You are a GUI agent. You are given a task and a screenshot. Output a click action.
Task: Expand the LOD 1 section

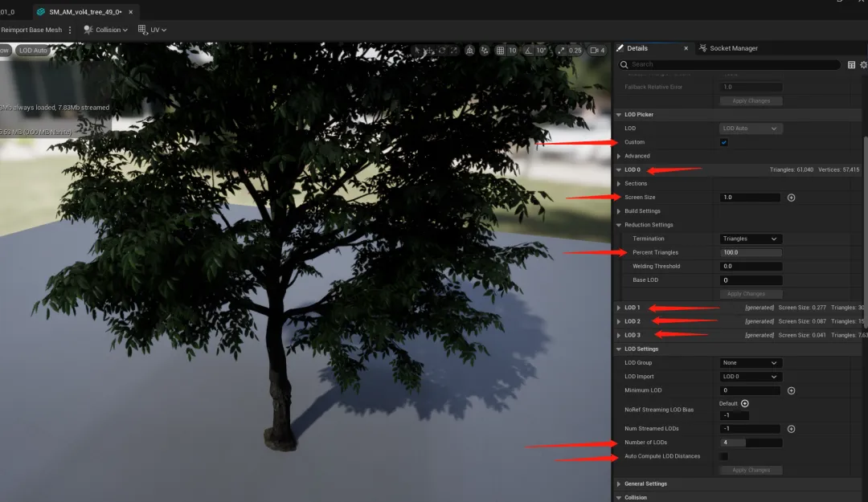click(618, 308)
